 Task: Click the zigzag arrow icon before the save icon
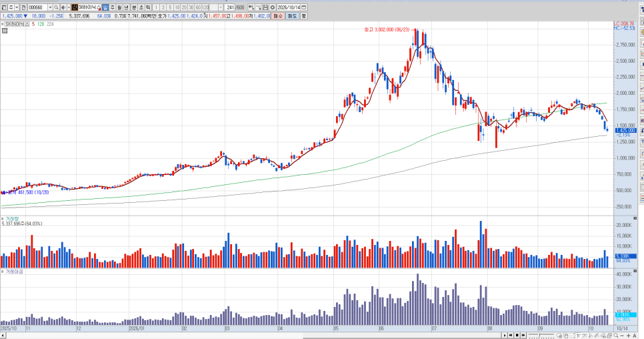pyautogui.click(x=259, y=7)
